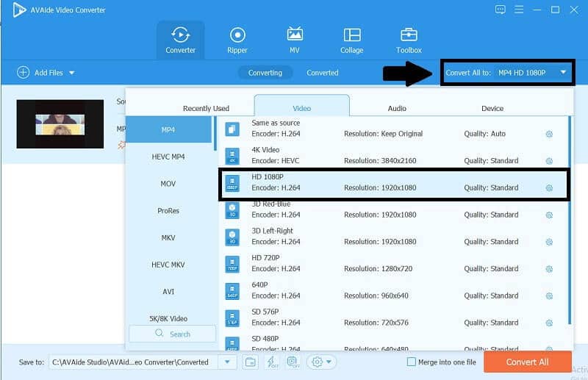The height and width of the screenshot is (380, 588).
Task: Expand the Add Files dropdown arrow
Action: [71, 73]
